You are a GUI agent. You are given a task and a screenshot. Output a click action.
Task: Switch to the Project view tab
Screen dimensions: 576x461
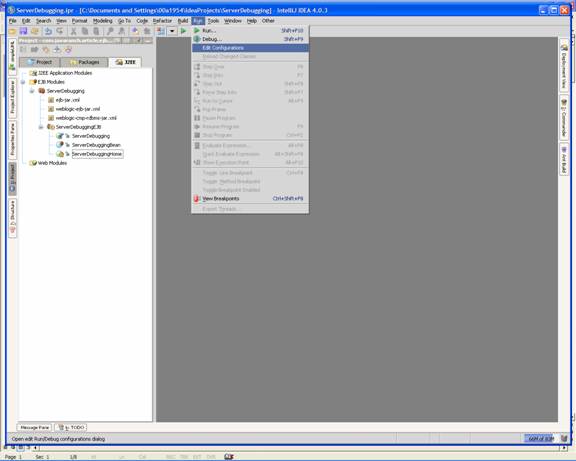(40, 62)
